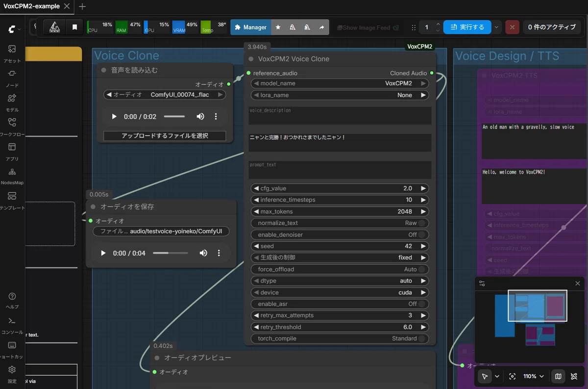Toggle minimap visibility map button
The height and width of the screenshot is (389, 588).
pyautogui.click(x=558, y=376)
